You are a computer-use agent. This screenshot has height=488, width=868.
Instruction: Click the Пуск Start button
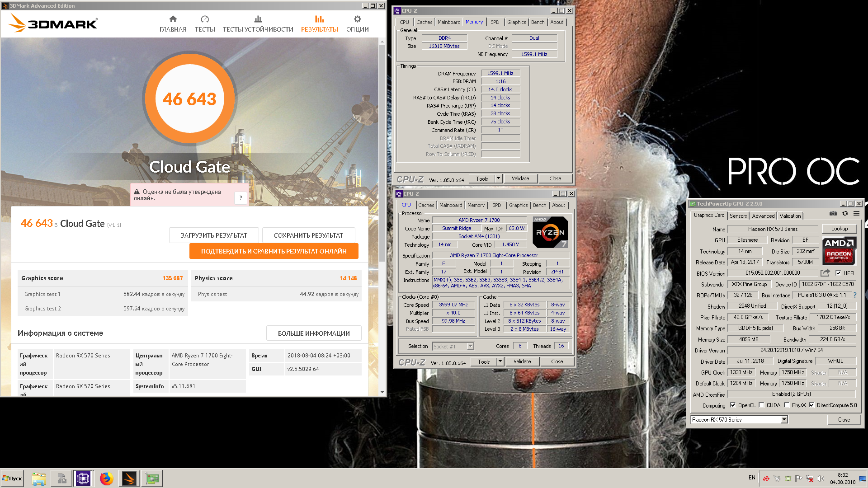12,479
